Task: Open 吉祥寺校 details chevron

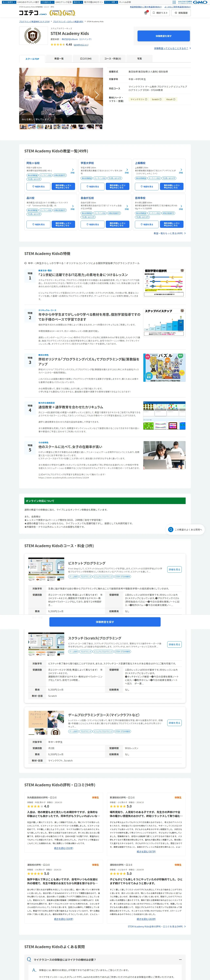Action: pos(181,207)
